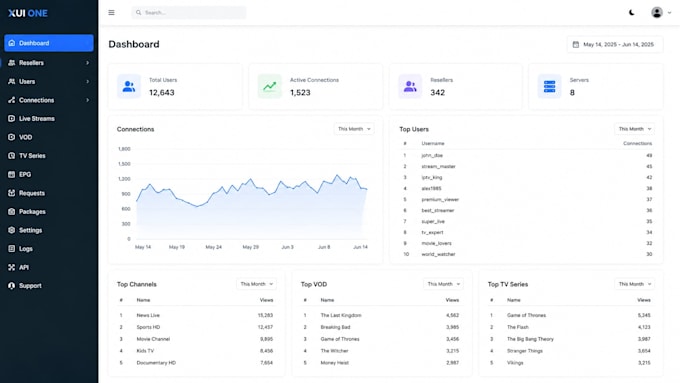Viewport: 680px width, 383px height.
Task: Click the Support sidebar icon
Action: click(x=12, y=286)
